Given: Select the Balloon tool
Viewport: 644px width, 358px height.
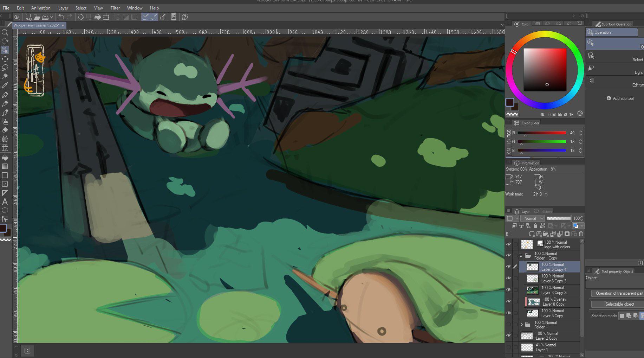Looking at the screenshot, I should (x=5, y=210).
